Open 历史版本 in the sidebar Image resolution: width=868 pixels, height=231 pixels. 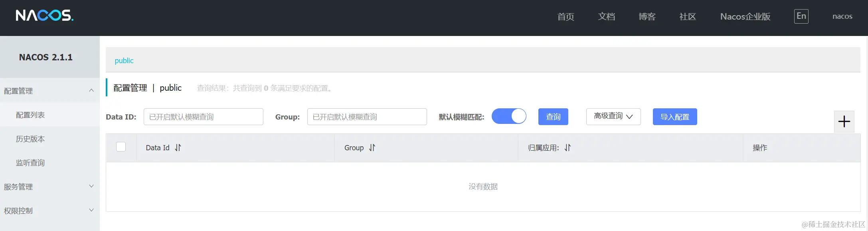pos(49,139)
